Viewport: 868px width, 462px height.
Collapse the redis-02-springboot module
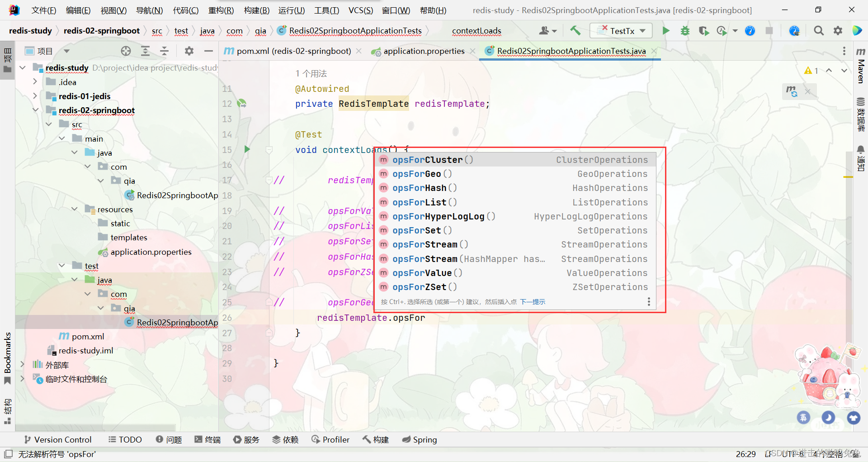[x=35, y=110]
